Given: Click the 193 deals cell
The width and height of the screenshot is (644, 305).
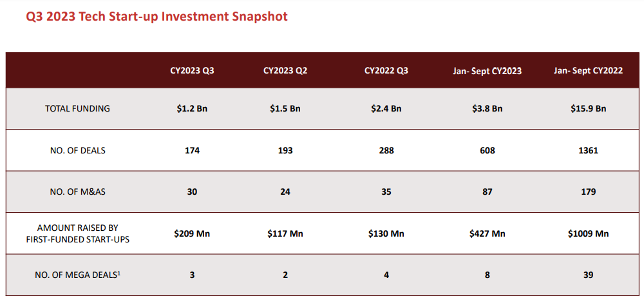Looking at the screenshot, I should coord(285,150).
